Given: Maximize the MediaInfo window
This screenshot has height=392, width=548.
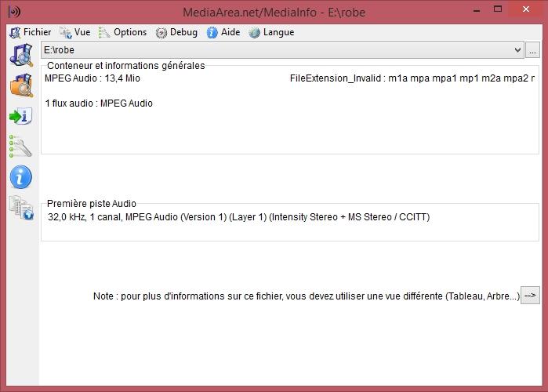Looking at the screenshot, I should pyautogui.click(x=498, y=9).
